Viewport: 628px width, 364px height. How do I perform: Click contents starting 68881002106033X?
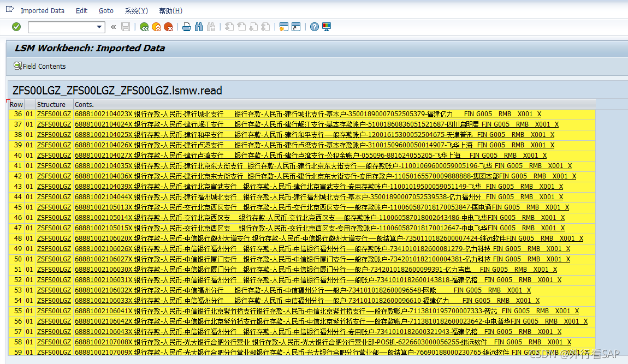pyautogui.click(x=307, y=301)
